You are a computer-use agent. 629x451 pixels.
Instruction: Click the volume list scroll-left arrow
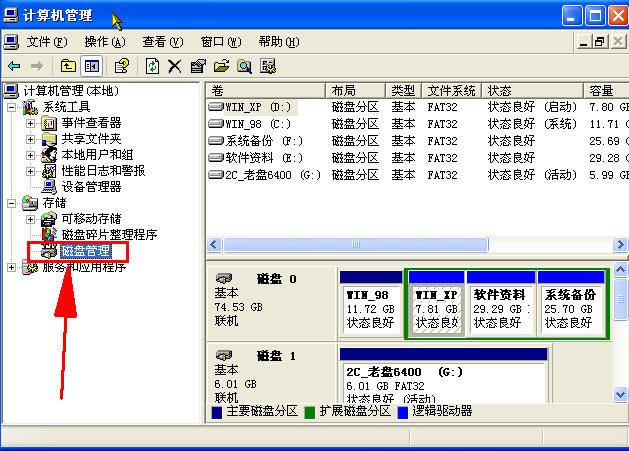[214, 244]
